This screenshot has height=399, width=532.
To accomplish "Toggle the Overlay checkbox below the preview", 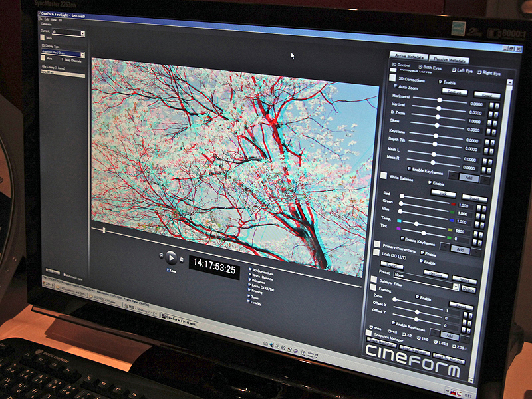I will (249, 301).
